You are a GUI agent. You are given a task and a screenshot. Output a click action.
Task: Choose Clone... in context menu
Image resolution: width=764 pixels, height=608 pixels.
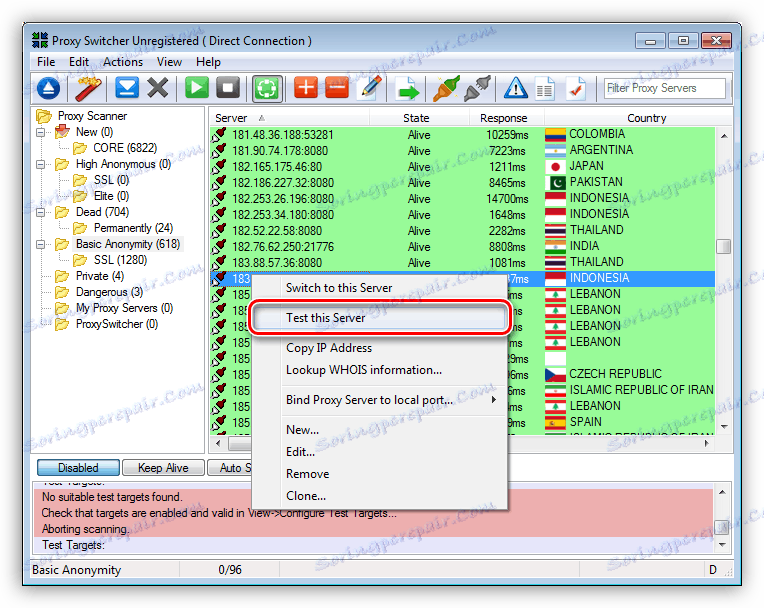click(x=380, y=496)
